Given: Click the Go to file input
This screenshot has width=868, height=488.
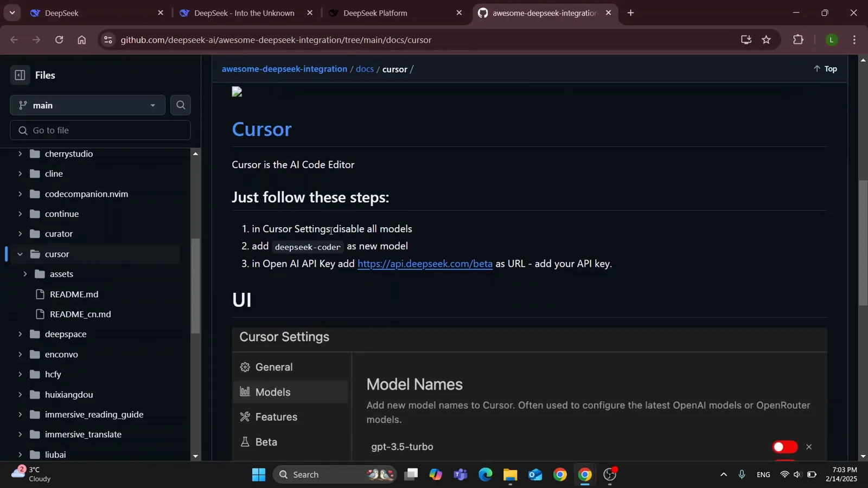Looking at the screenshot, I should pyautogui.click(x=100, y=130).
